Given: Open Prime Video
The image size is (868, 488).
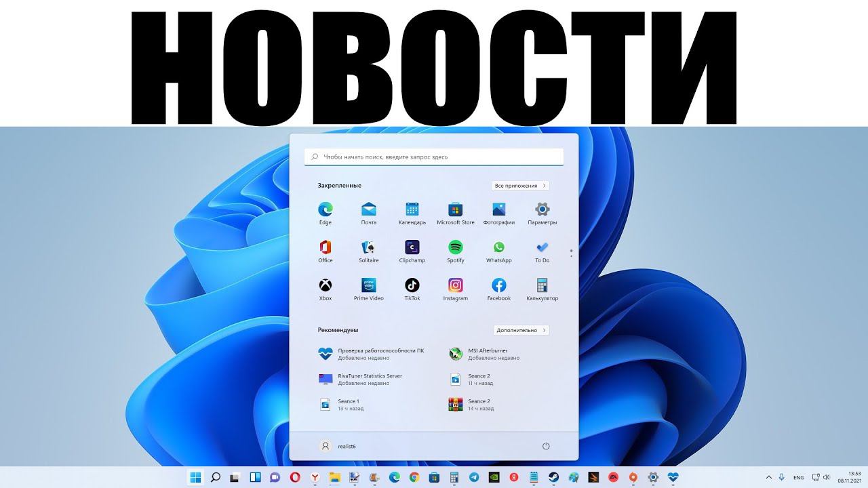Looking at the screenshot, I should click(x=369, y=289).
